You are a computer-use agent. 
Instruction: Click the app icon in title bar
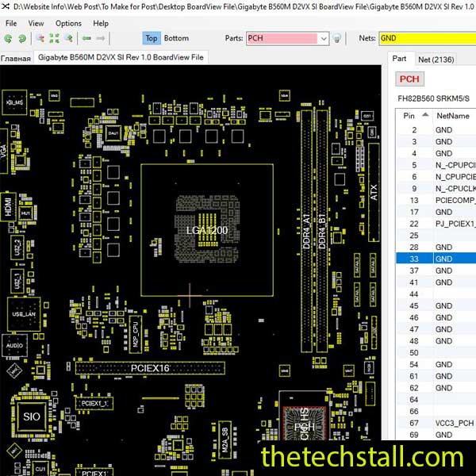click(6, 6)
